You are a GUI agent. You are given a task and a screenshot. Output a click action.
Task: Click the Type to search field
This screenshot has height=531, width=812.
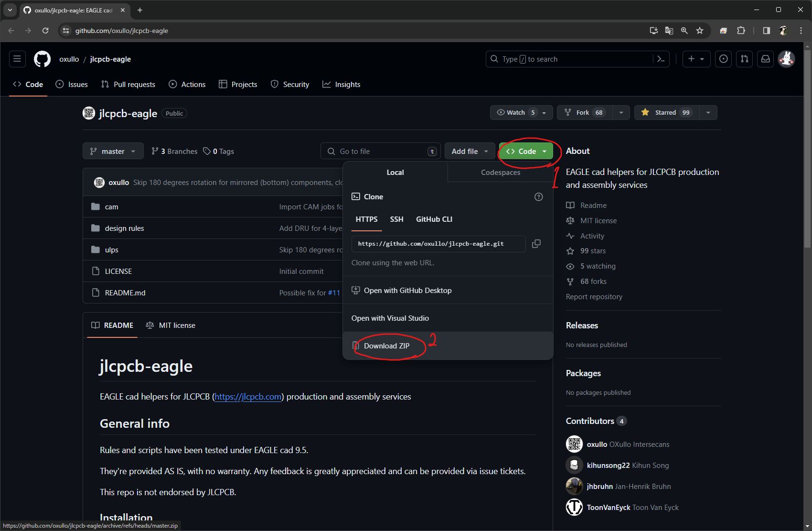tap(571, 59)
